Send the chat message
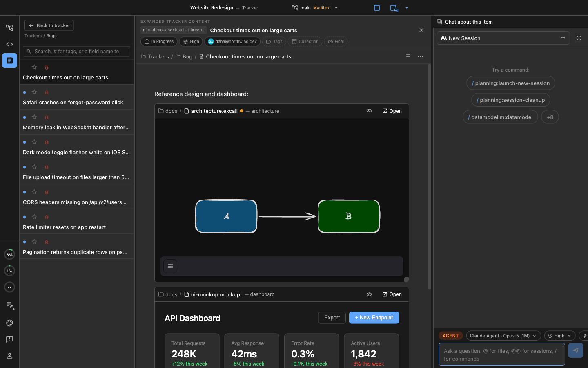 point(576,350)
